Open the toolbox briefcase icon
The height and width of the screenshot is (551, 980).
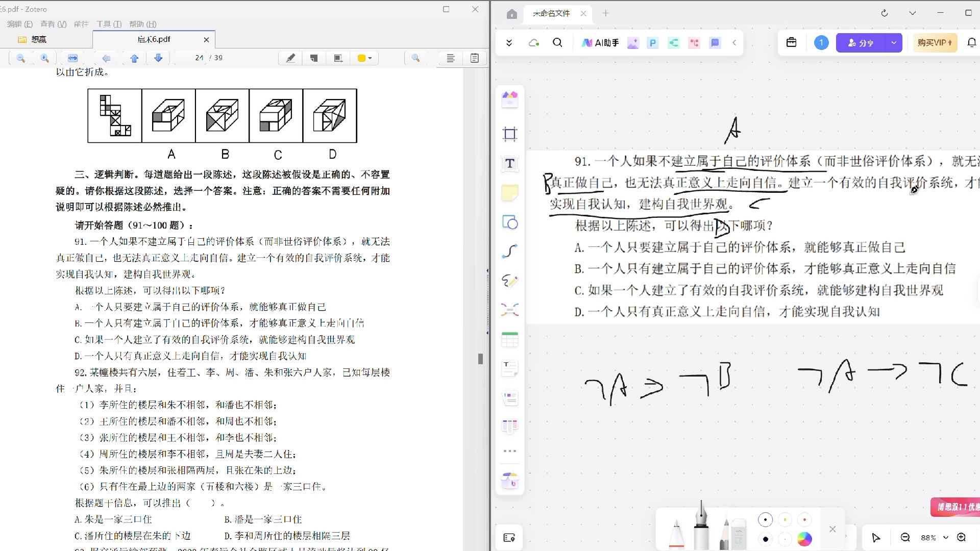click(x=792, y=43)
